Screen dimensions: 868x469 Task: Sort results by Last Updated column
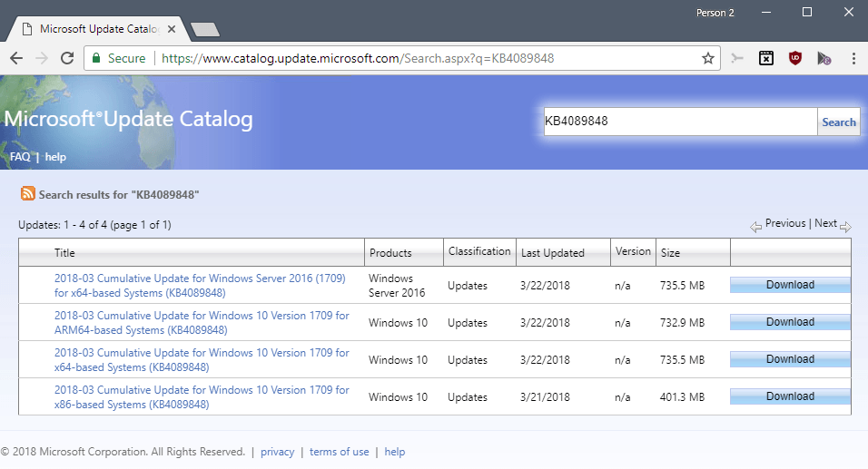(x=552, y=253)
